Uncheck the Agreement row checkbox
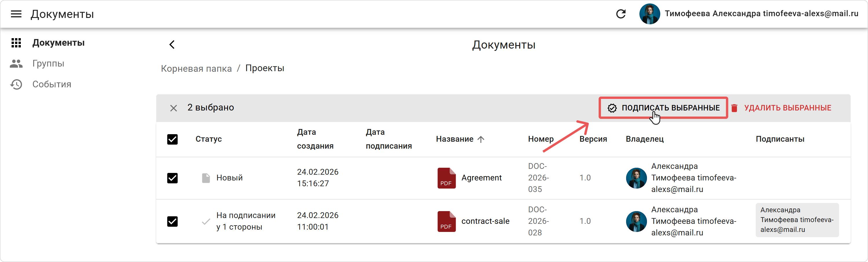Screen dimensions: 868x262 (172, 178)
